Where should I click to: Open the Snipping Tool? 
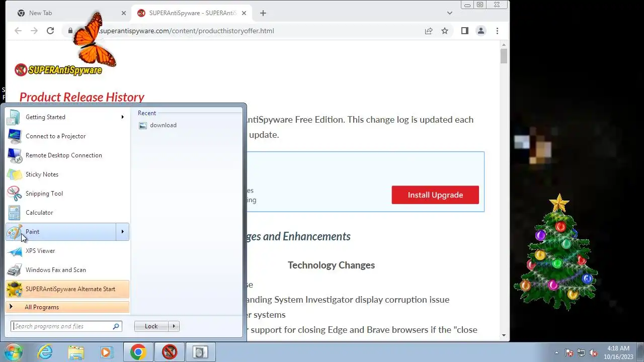(x=67, y=194)
